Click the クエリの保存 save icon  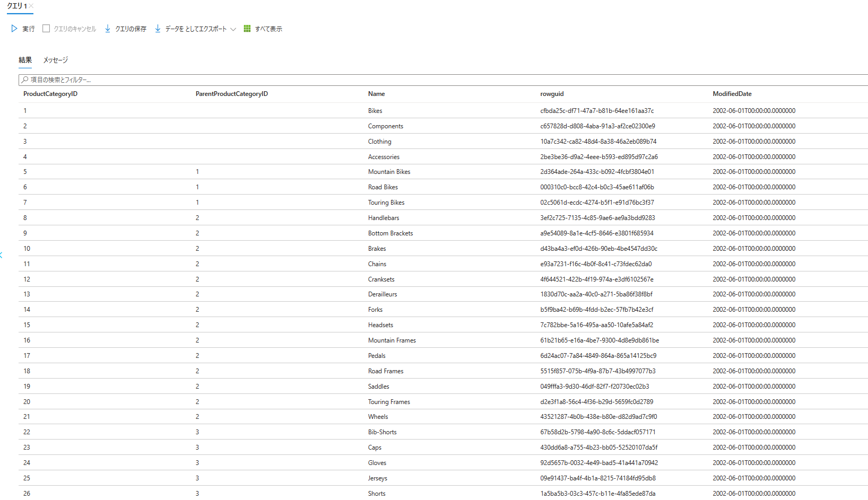tap(108, 29)
